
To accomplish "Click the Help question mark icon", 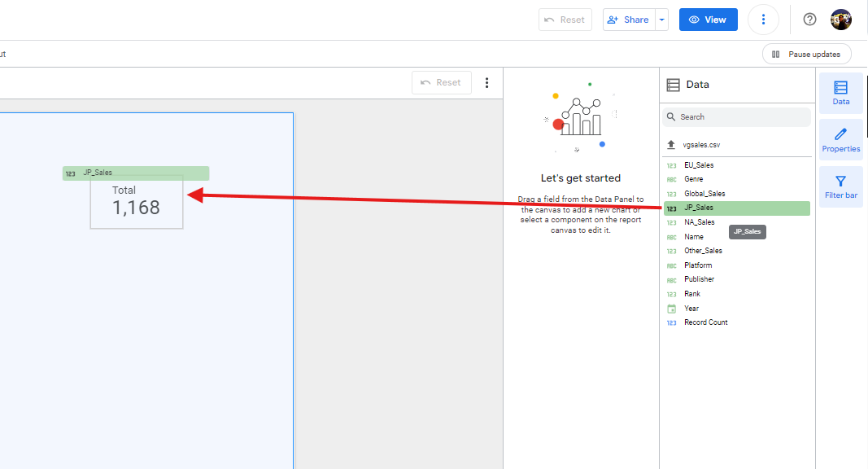I will 809,20.
